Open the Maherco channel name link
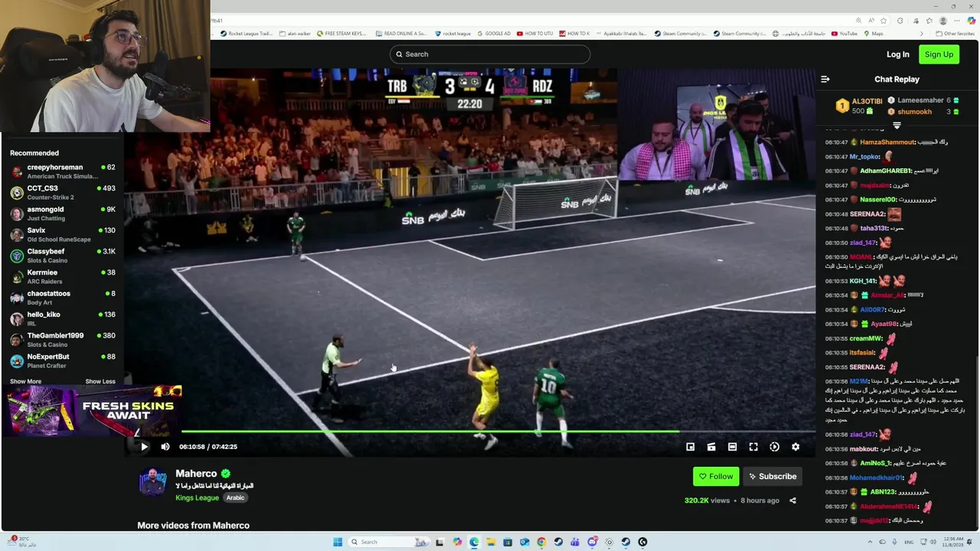Viewport: 980px width, 551px height. pos(196,474)
